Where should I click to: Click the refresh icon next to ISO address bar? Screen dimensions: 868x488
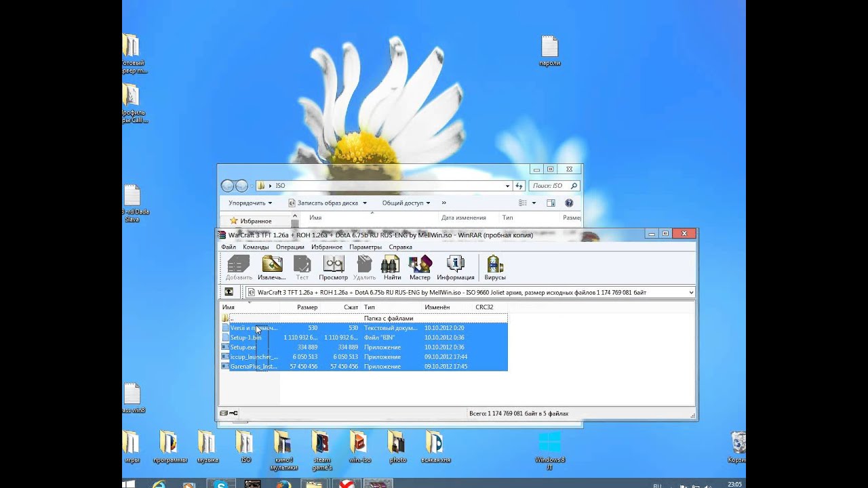tap(519, 186)
